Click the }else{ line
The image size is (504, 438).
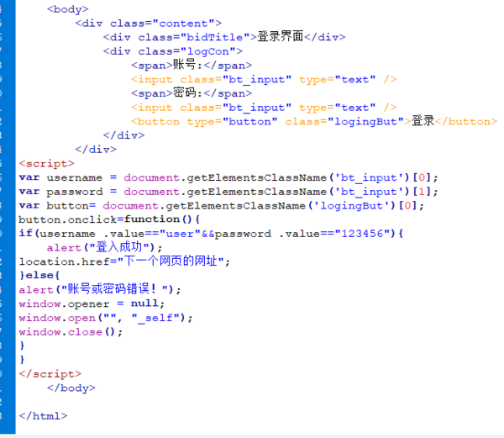pyautogui.click(x=39, y=275)
